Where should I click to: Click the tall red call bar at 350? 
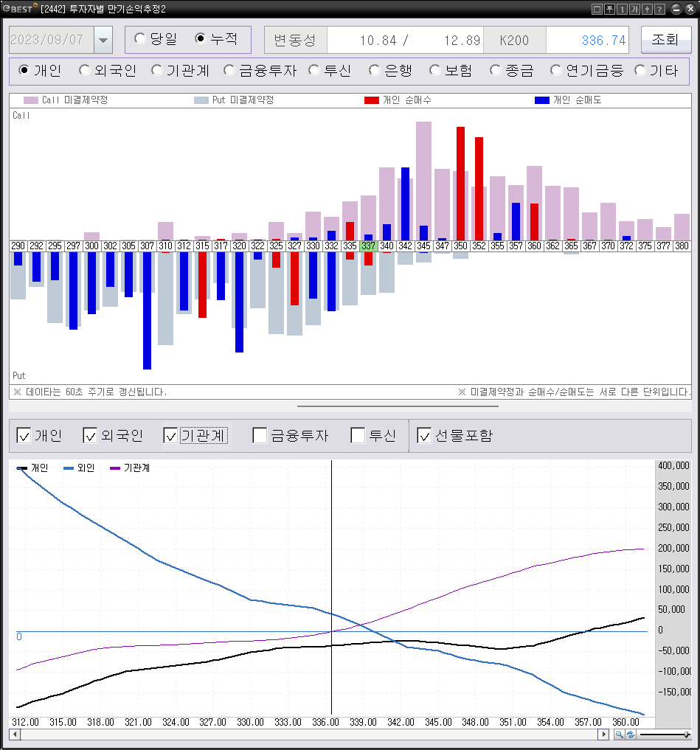(460, 183)
